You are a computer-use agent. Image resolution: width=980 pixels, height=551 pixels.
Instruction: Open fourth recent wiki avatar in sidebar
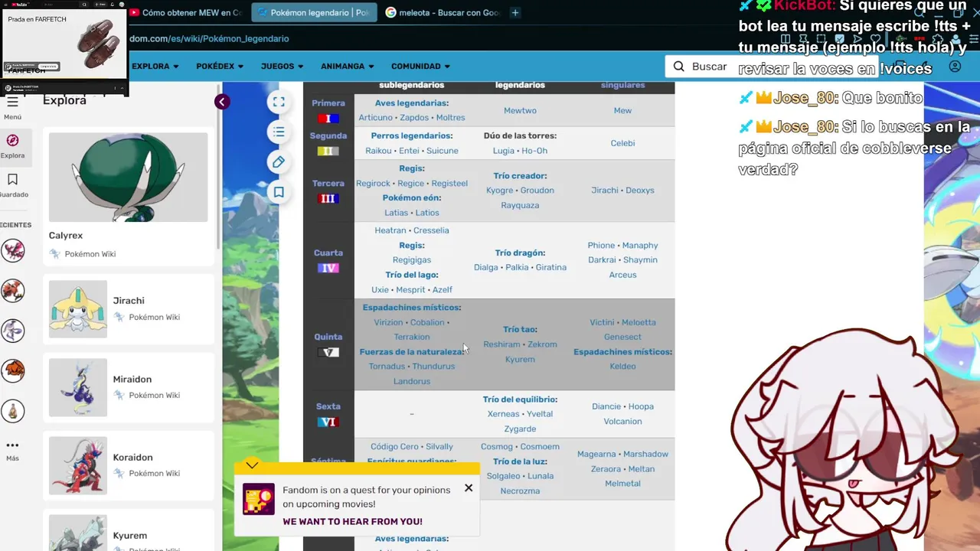13,371
